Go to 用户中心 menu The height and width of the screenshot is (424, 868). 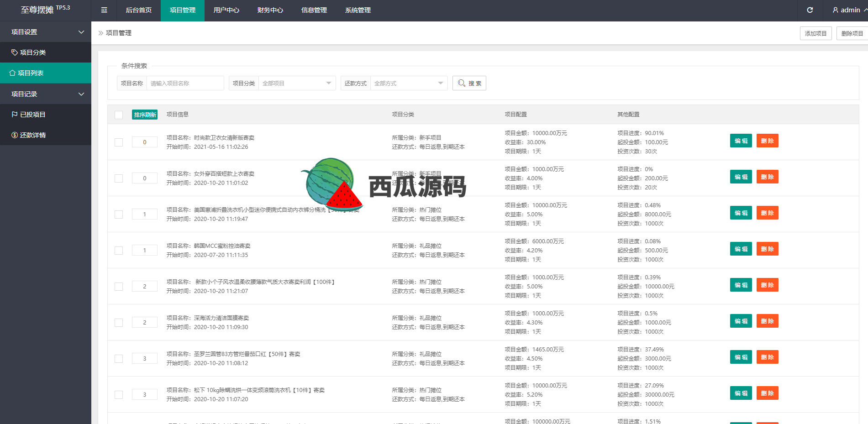[226, 10]
